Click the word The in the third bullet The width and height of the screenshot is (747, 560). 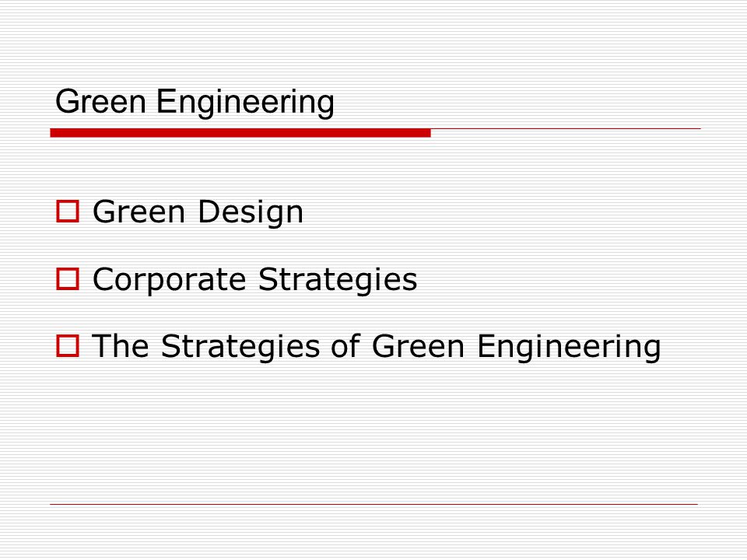(x=121, y=345)
